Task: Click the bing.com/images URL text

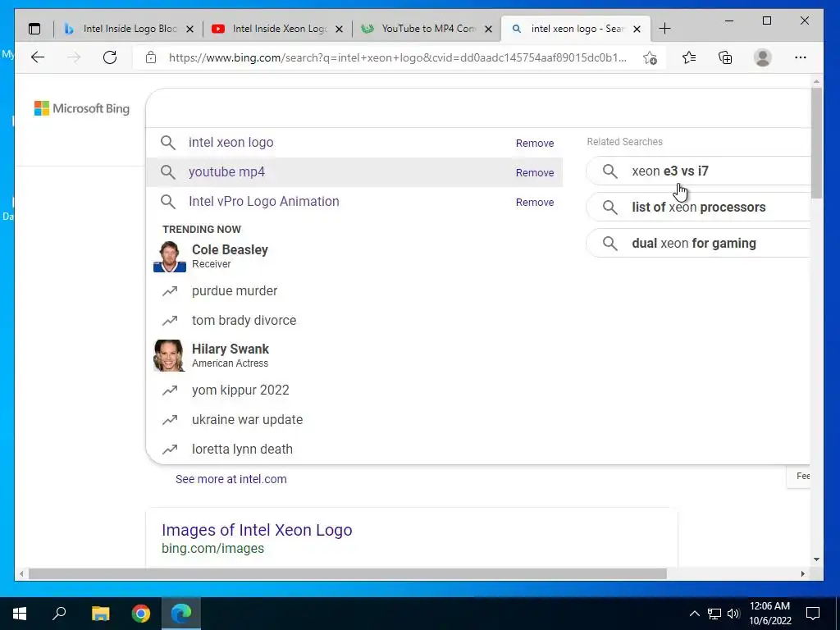Action: coord(212,549)
